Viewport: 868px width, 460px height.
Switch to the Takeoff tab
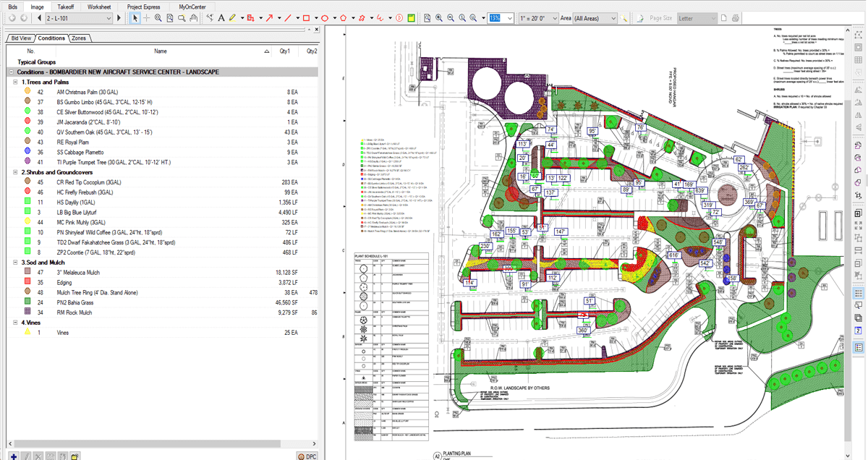pos(65,6)
